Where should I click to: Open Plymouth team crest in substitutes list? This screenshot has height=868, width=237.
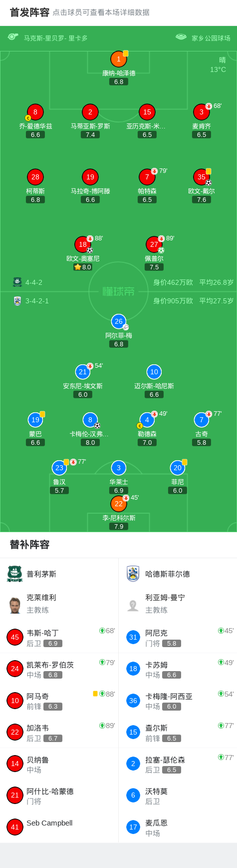15,574
